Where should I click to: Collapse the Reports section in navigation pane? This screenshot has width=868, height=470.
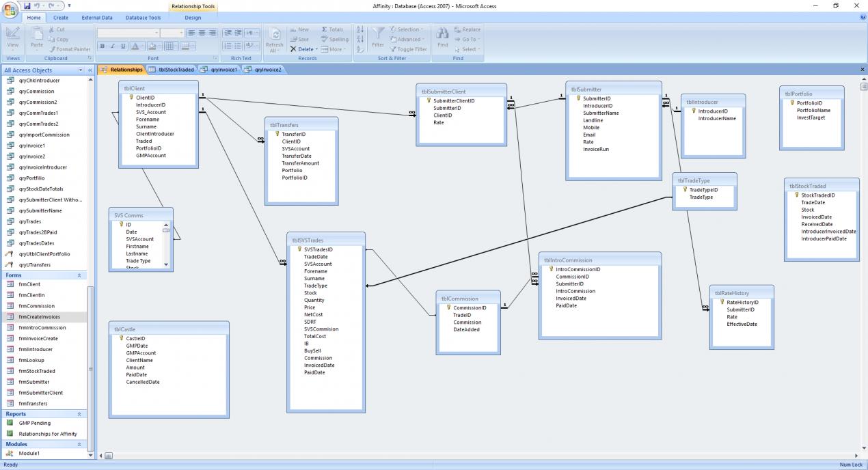(78, 414)
